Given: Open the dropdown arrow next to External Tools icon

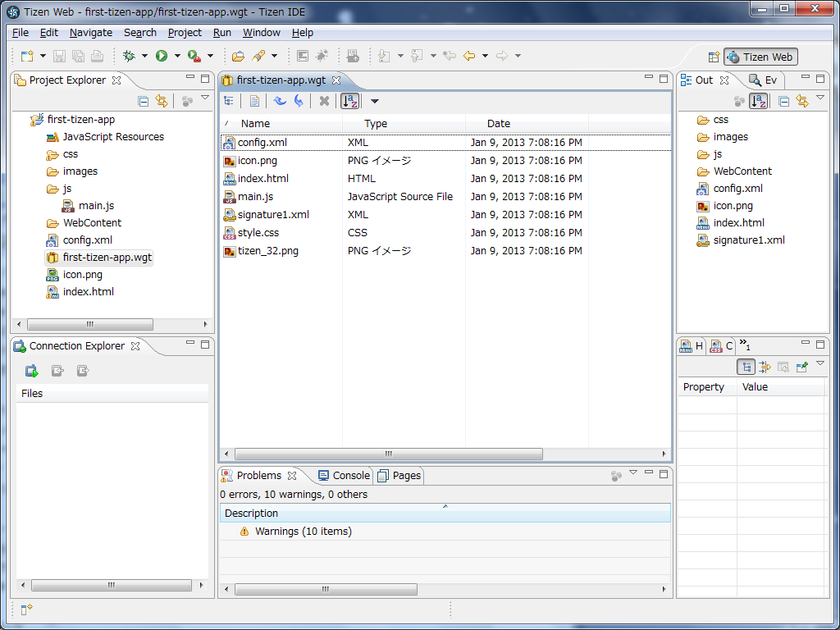Looking at the screenshot, I should [210, 56].
